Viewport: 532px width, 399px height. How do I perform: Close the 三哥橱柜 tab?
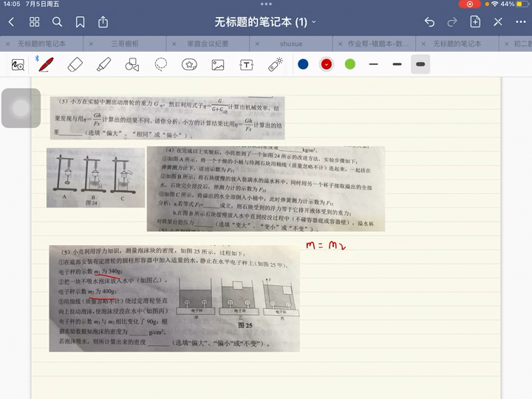pyautogui.click(x=91, y=44)
